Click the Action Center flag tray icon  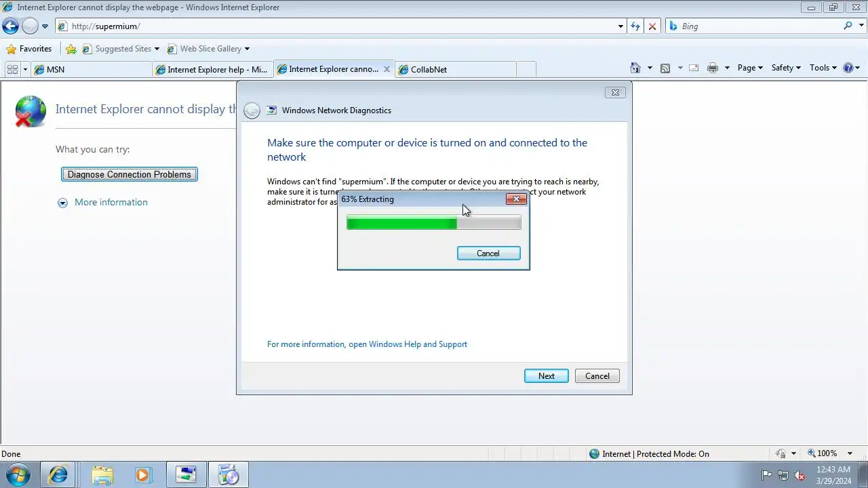(x=767, y=475)
